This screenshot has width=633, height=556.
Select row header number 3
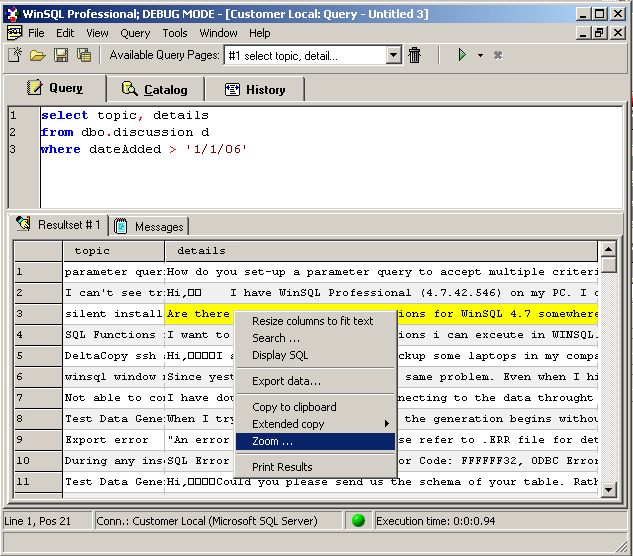coord(38,314)
